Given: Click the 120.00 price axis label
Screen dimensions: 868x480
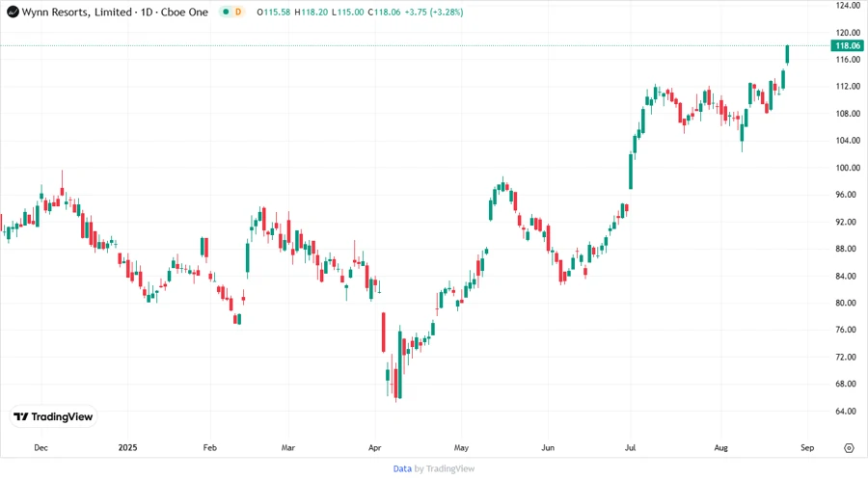Looking at the screenshot, I should coord(848,33).
